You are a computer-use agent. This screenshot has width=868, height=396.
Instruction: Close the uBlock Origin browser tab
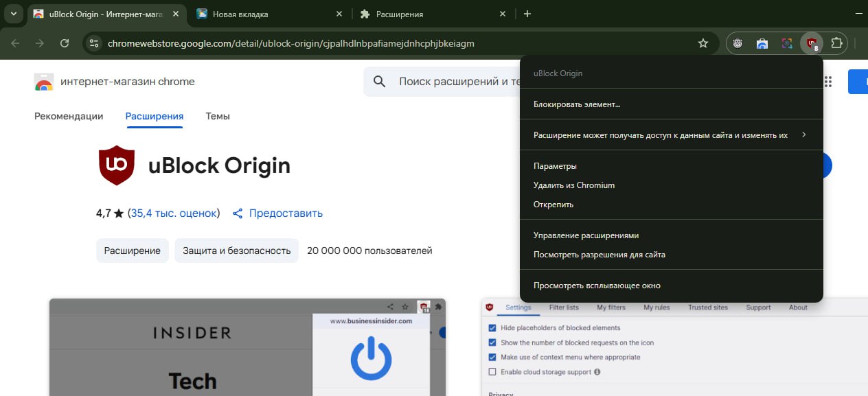(x=177, y=14)
